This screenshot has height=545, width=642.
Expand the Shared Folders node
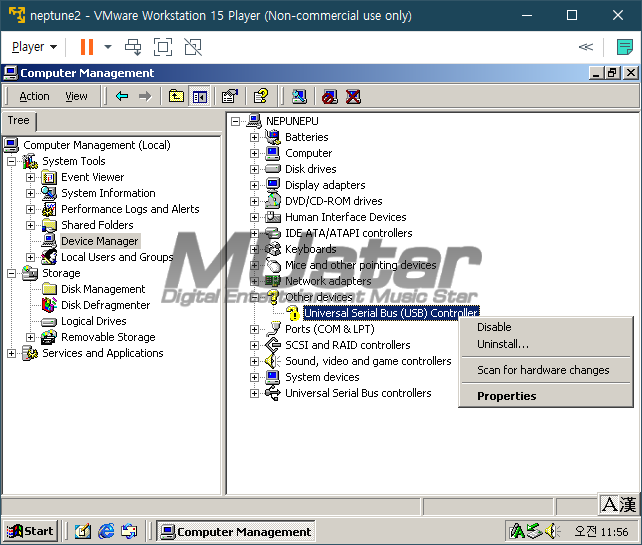click(30, 225)
